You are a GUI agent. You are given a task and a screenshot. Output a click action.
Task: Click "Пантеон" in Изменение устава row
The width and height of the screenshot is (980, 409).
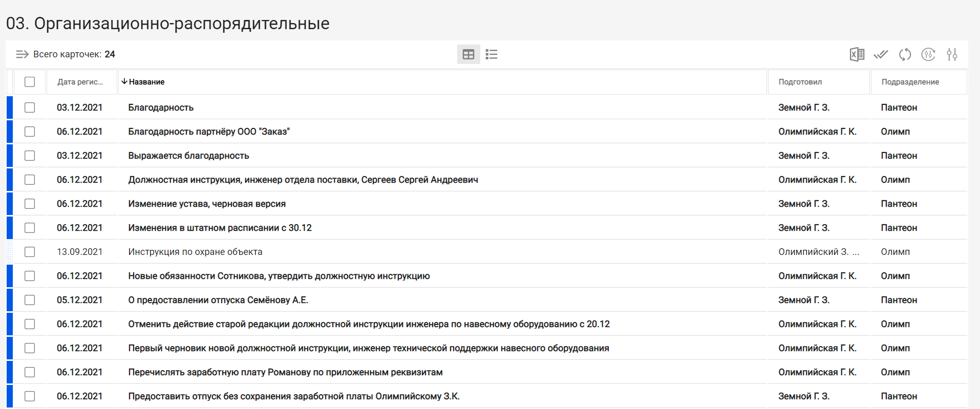pyautogui.click(x=899, y=204)
